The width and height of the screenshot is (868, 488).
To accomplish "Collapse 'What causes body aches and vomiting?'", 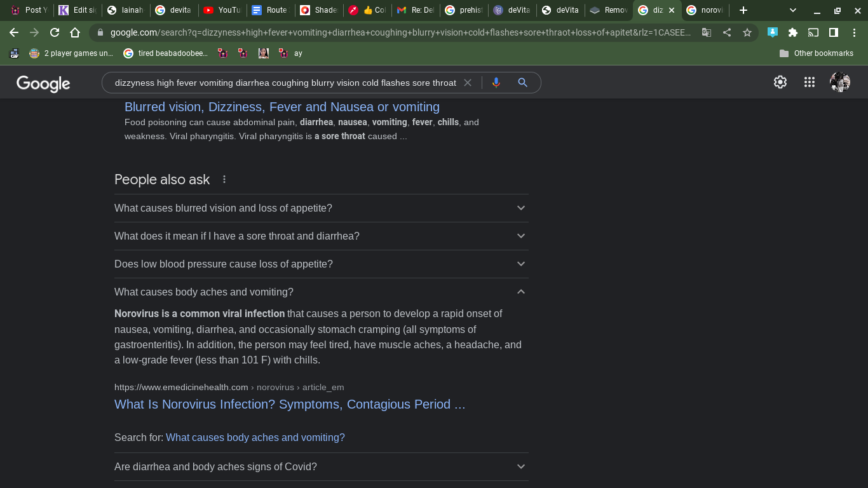I will pos(322,292).
